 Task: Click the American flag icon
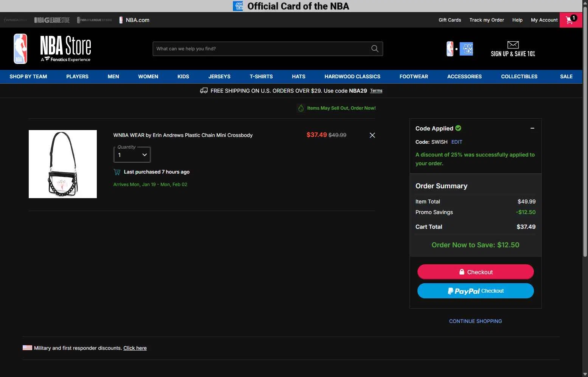coord(27,348)
